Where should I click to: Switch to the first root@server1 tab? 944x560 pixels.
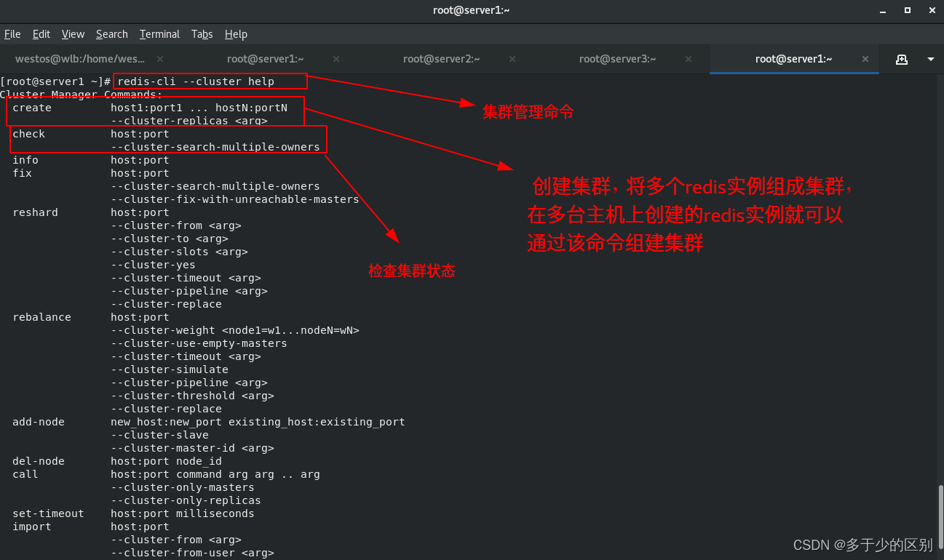[x=265, y=59]
